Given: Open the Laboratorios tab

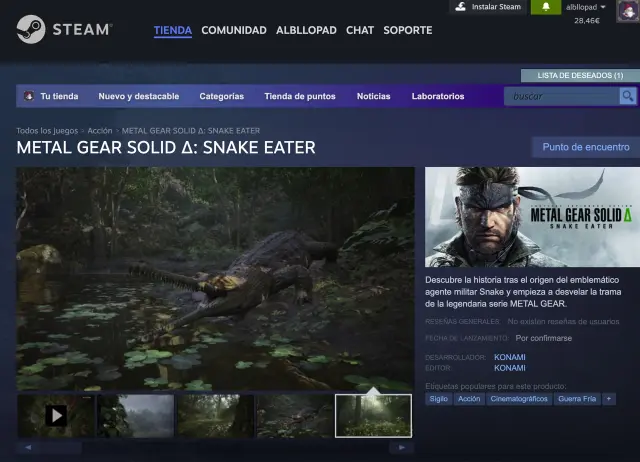Looking at the screenshot, I should [x=438, y=96].
